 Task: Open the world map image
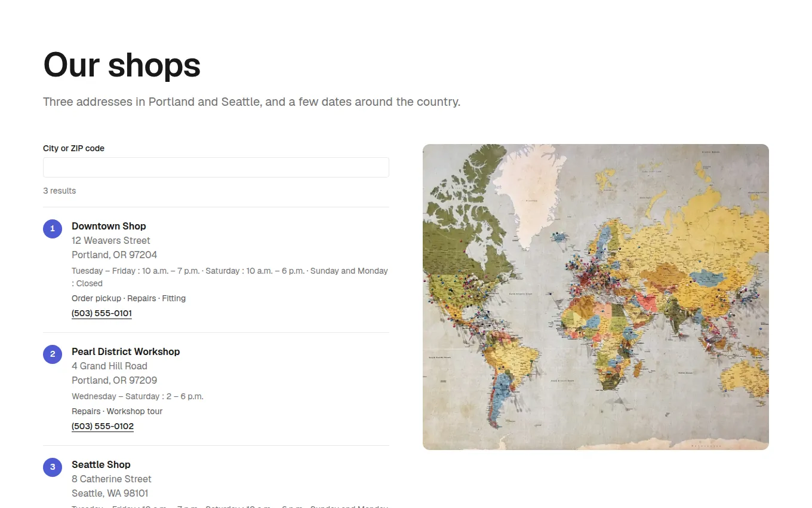[596, 297]
